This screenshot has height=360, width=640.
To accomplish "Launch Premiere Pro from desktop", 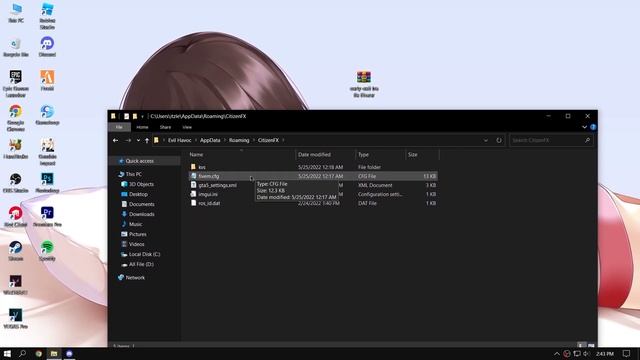I will (47, 216).
